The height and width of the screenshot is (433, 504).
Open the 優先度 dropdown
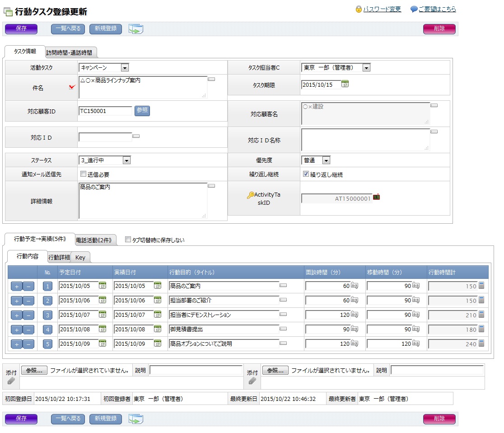tap(326, 160)
